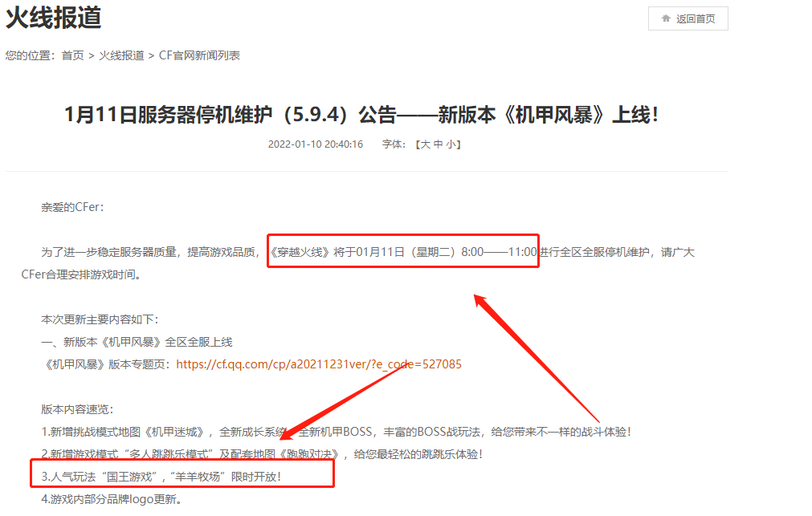Screen dimensions: 812x516
Task: Open the 机甲风暴 version page URL
Action: 319,364
